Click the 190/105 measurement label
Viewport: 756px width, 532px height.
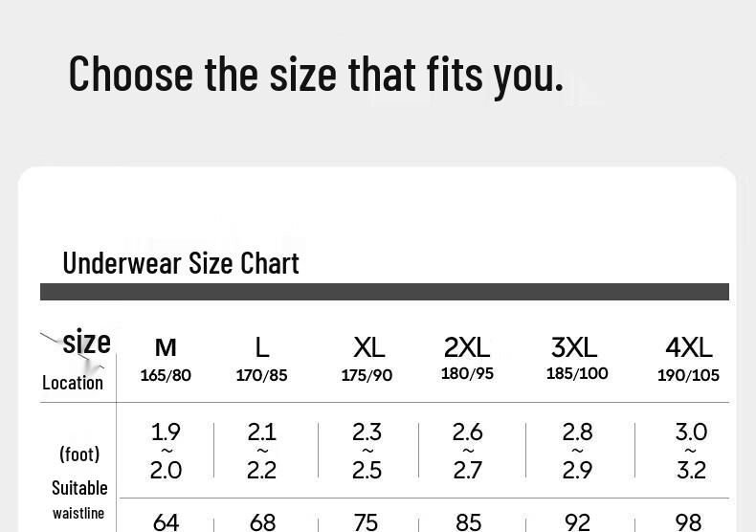tap(688, 375)
